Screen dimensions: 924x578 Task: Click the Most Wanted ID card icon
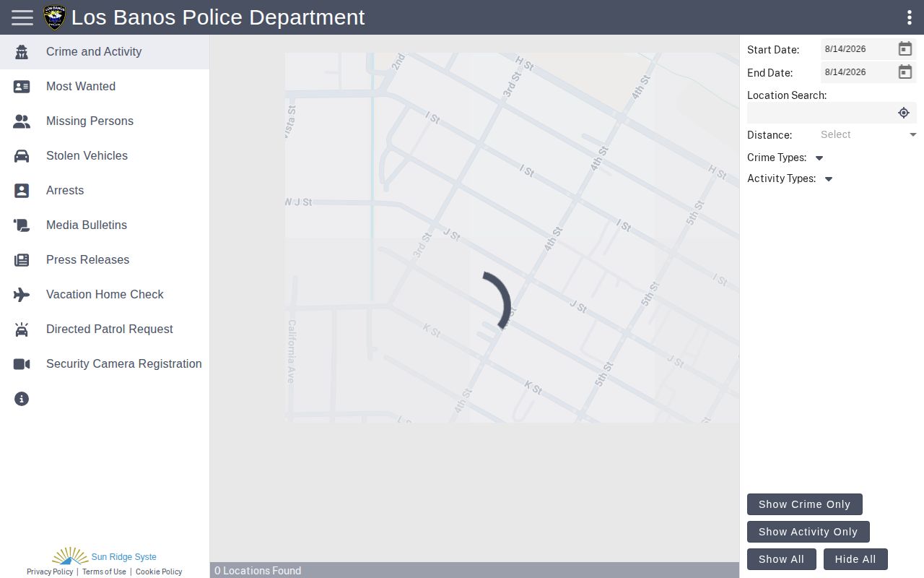[x=22, y=87]
